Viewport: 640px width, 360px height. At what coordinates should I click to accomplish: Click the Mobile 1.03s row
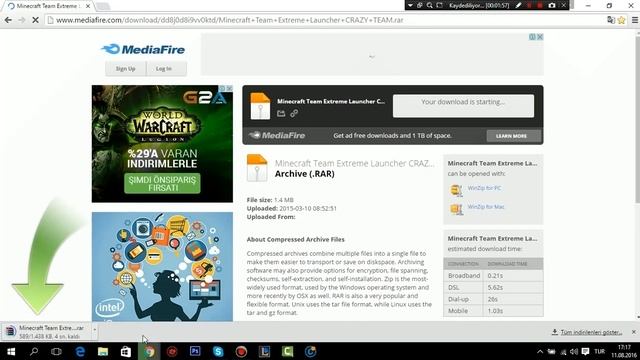[493, 311]
